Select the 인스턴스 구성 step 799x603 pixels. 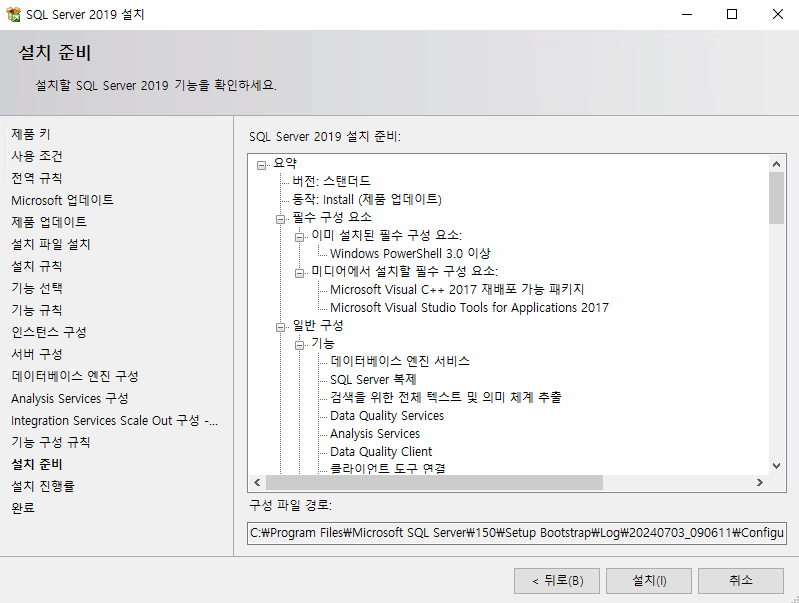(x=49, y=332)
